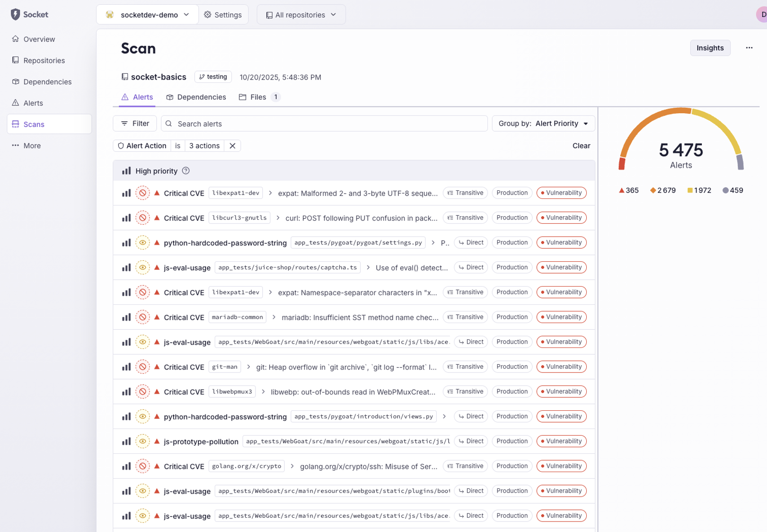767x532 pixels.
Task: Open the 3 actions filter value selector
Action: [204, 146]
